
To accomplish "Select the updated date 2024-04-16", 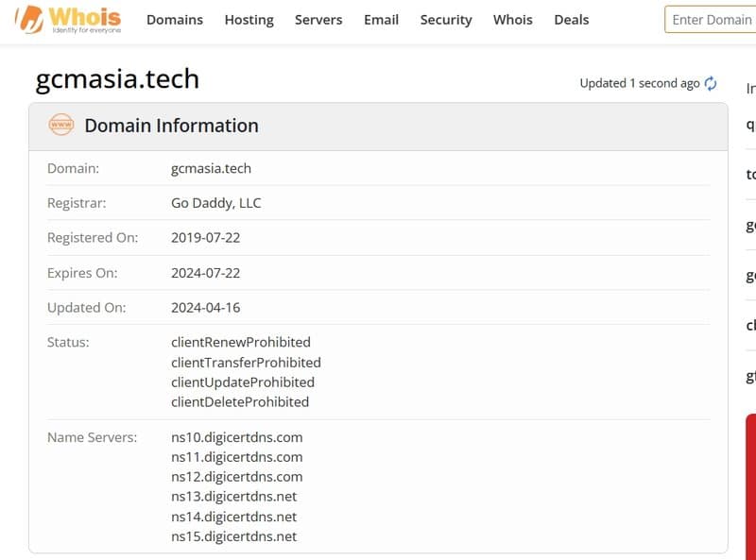I will point(205,308).
